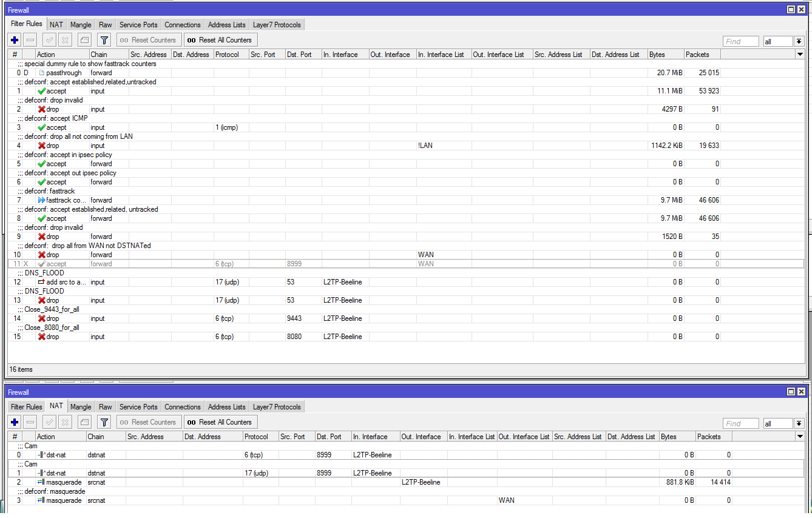This screenshot has width=812, height=518.
Task: Click the disable X icon in NAT window toolbar
Action: click(x=66, y=422)
